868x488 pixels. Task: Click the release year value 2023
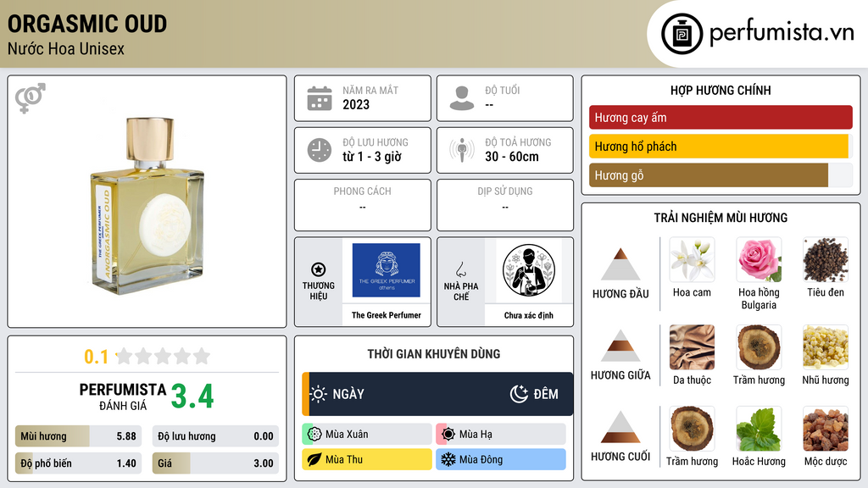tap(356, 104)
